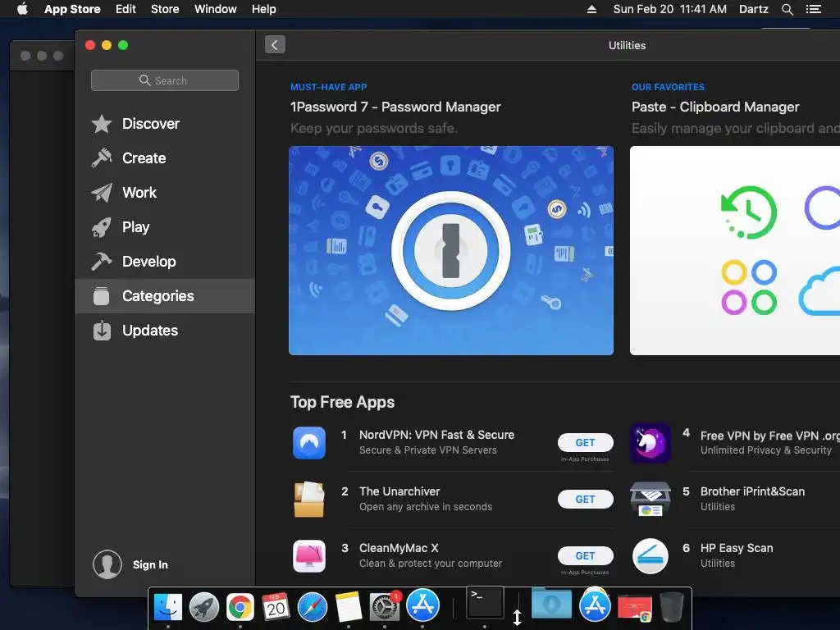Click the Sign In link
Image resolution: width=840 pixels, height=630 pixels.
click(151, 564)
